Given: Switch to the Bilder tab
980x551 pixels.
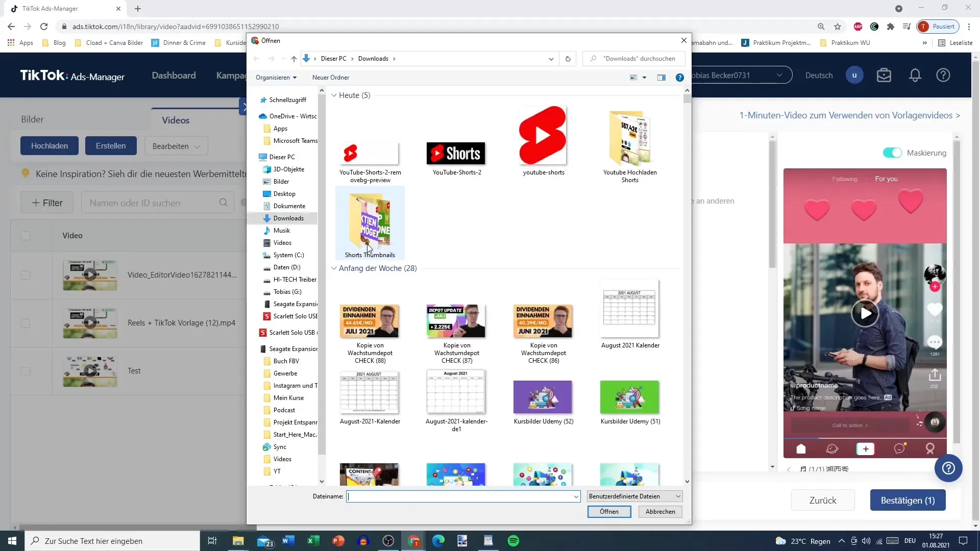Looking at the screenshot, I should [x=32, y=119].
